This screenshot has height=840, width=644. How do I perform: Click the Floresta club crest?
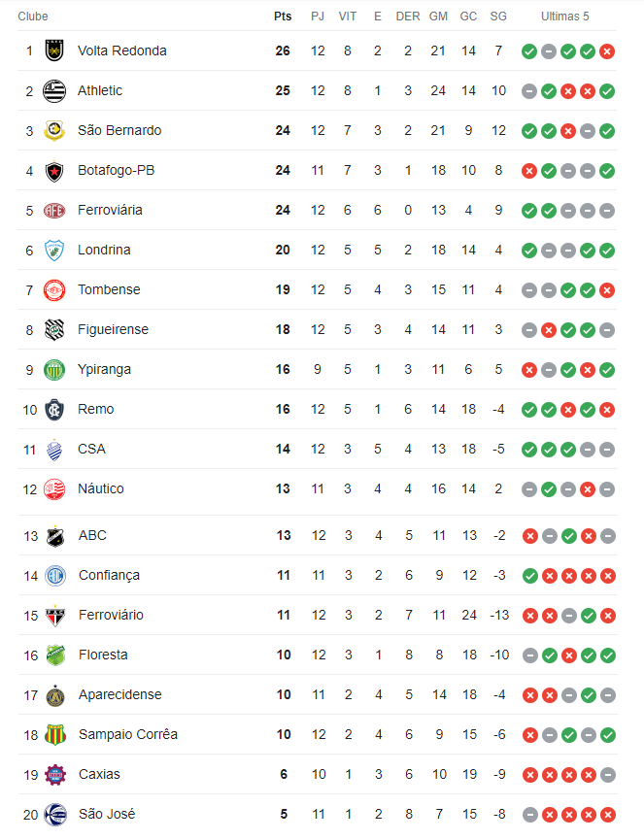[54, 655]
